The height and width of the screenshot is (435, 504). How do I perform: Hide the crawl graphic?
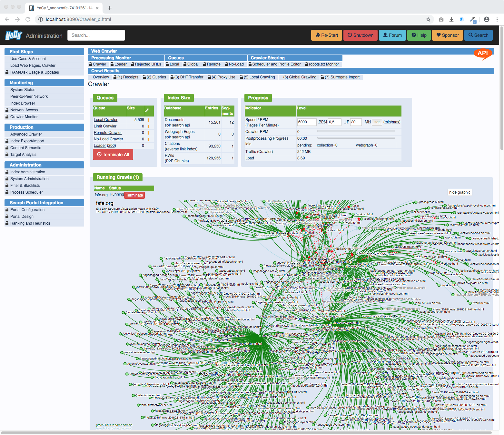[460, 192]
